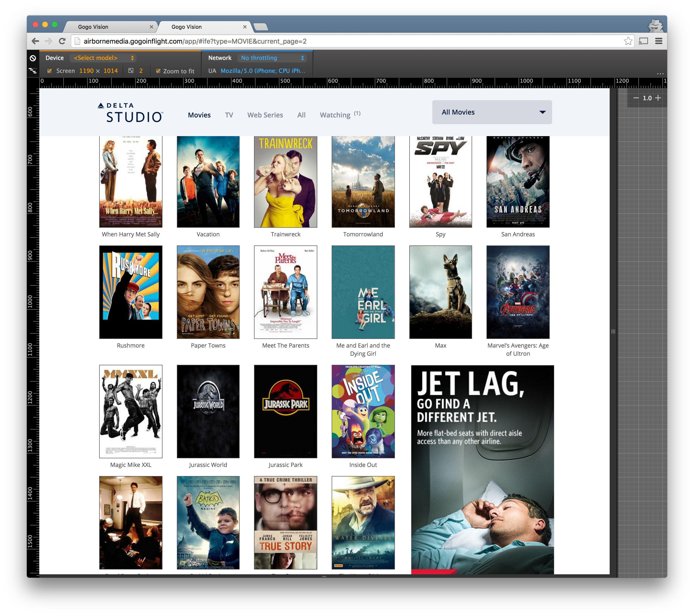Screen dimensions: 694x616
Task: Click the viewport right edge resize handle
Action: coord(613,331)
